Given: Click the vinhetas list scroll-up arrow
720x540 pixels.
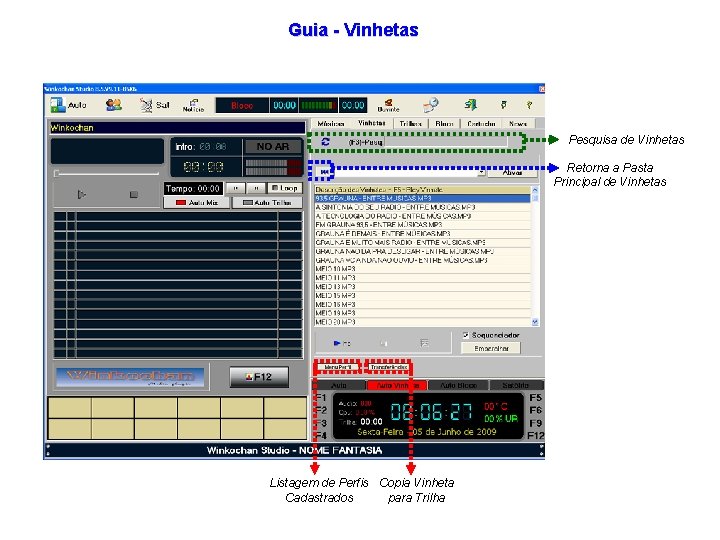Looking at the screenshot, I should click(x=535, y=190).
